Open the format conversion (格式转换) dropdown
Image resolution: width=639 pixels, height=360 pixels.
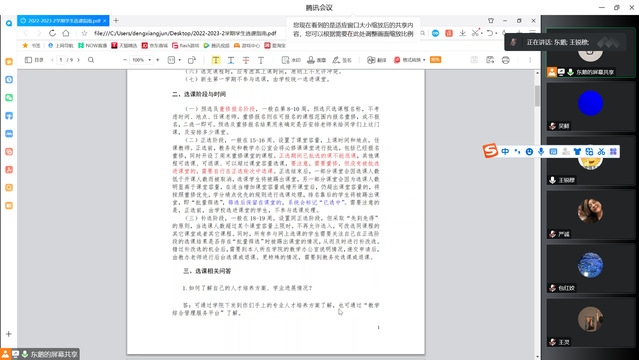point(409,60)
